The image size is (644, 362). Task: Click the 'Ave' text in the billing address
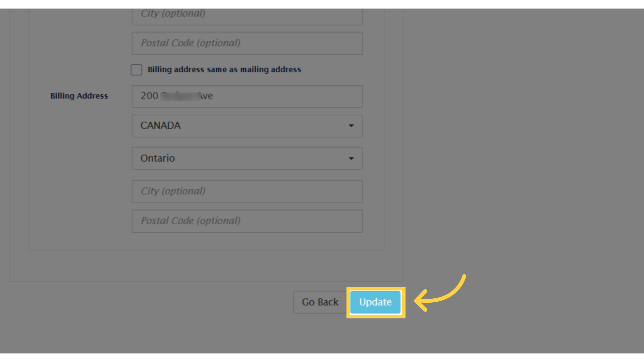(207, 96)
